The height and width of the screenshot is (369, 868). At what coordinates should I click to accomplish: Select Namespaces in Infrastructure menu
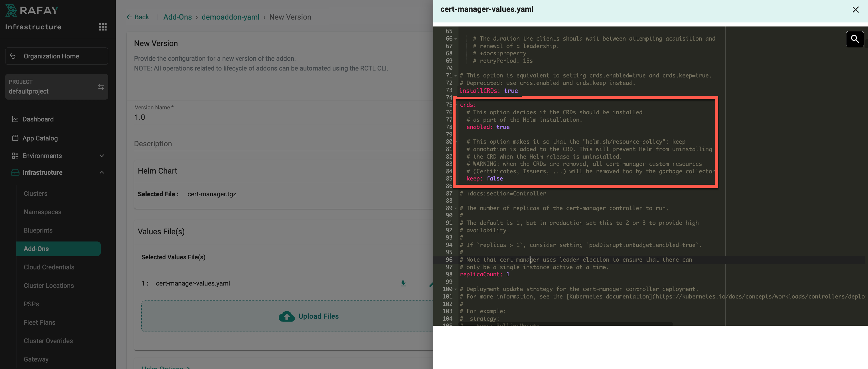(x=42, y=212)
